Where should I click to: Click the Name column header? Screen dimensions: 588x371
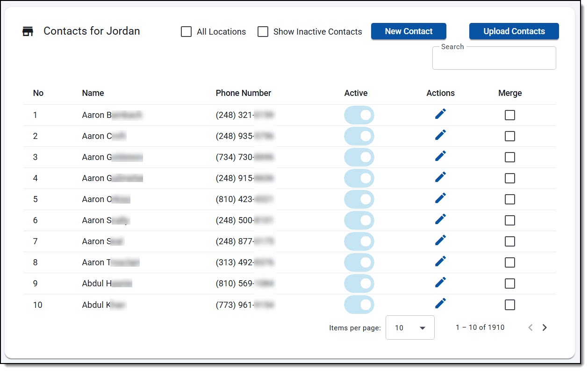point(93,93)
